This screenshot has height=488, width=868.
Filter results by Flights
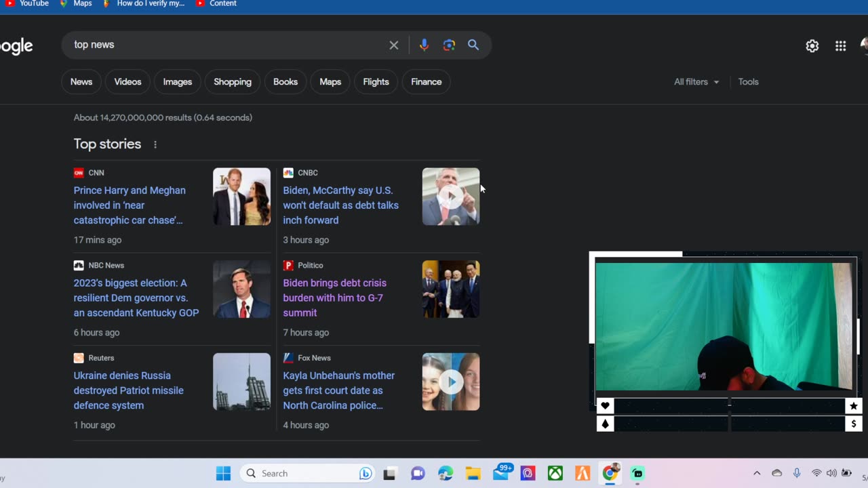tap(376, 82)
